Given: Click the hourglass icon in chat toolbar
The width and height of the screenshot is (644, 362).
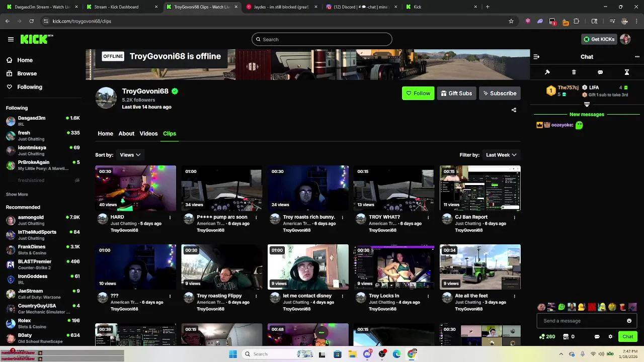Looking at the screenshot, I should click(x=627, y=72).
